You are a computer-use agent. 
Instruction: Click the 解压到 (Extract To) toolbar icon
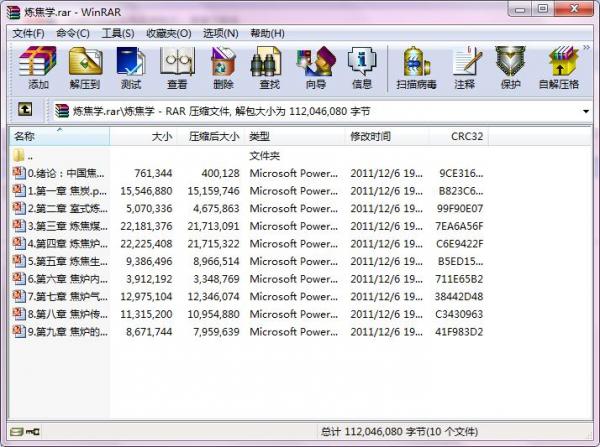point(85,67)
